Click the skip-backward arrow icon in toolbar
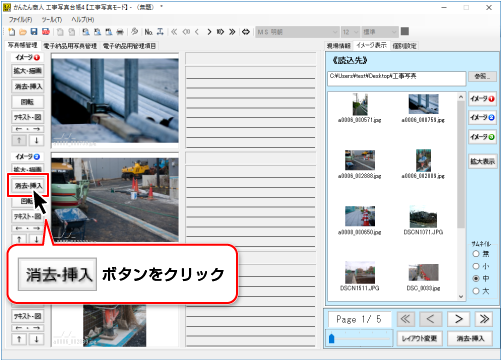501x360 pixels. [186, 32]
